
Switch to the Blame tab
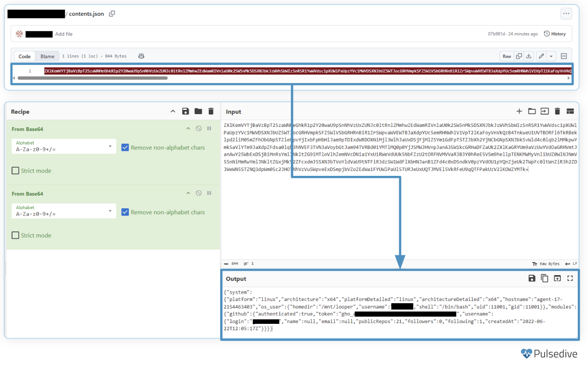coord(47,56)
